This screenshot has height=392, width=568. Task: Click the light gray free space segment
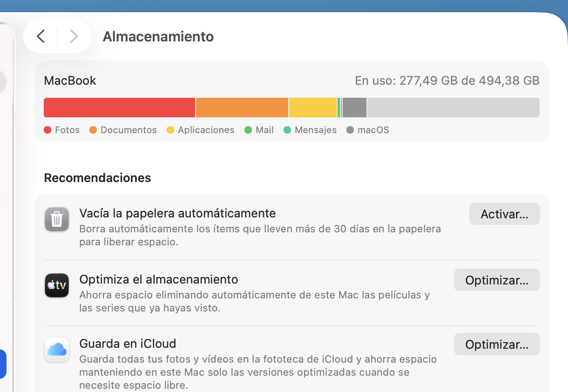453,108
